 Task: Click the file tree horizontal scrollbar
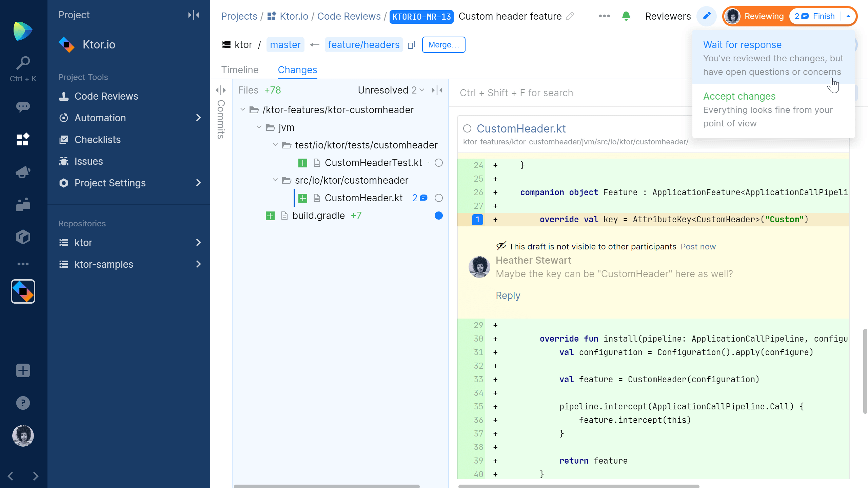click(x=327, y=486)
